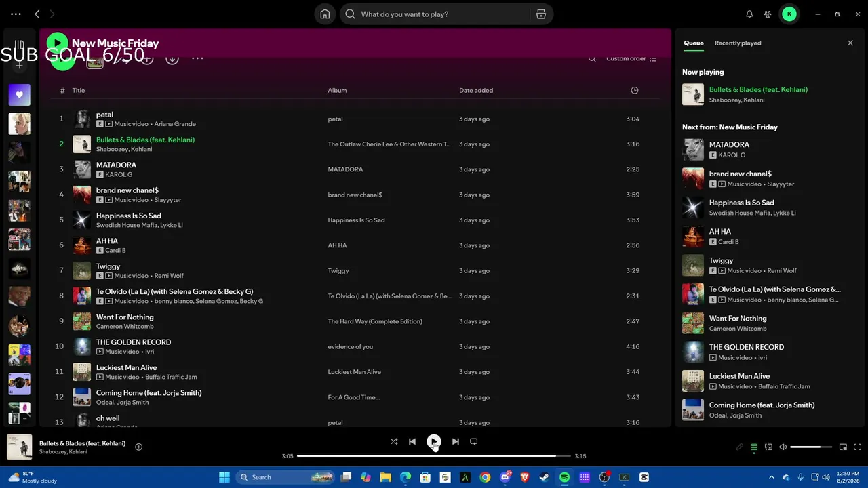Sort by the Album column header
This screenshot has height=488, width=868.
click(x=337, y=90)
